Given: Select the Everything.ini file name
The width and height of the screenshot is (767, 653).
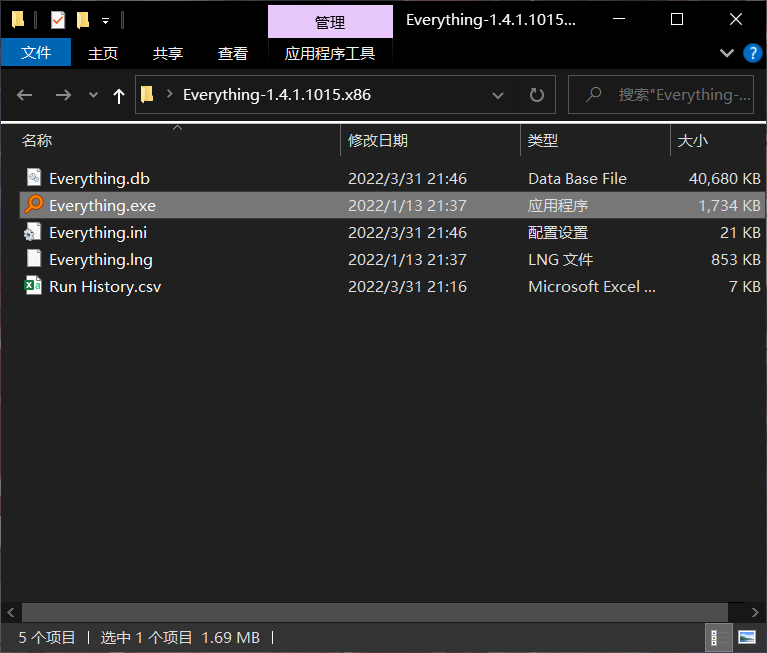Looking at the screenshot, I should point(98,232).
